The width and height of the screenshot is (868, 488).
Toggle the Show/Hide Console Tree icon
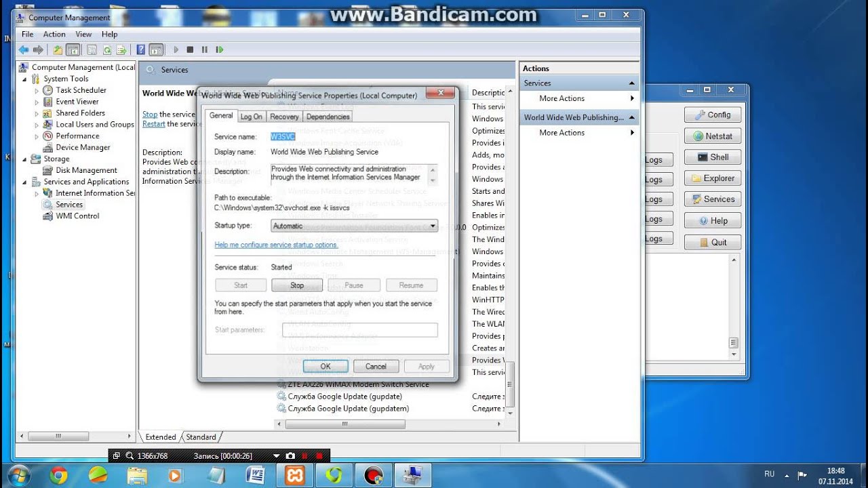tap(73, 49)
